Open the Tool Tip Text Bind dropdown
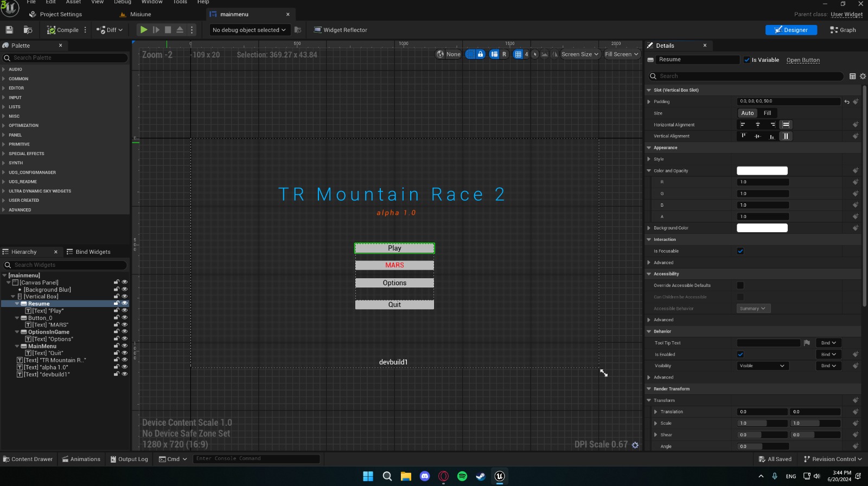 (x=828, y=343)
